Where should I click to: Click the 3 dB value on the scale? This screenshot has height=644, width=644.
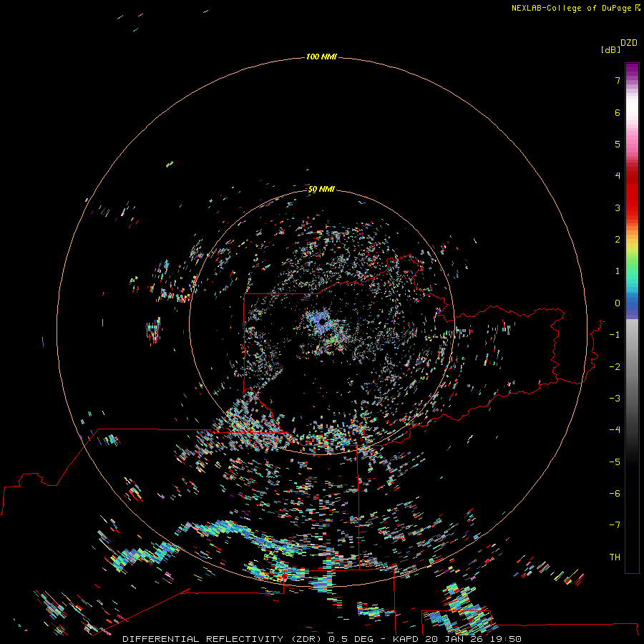point(618,208)
